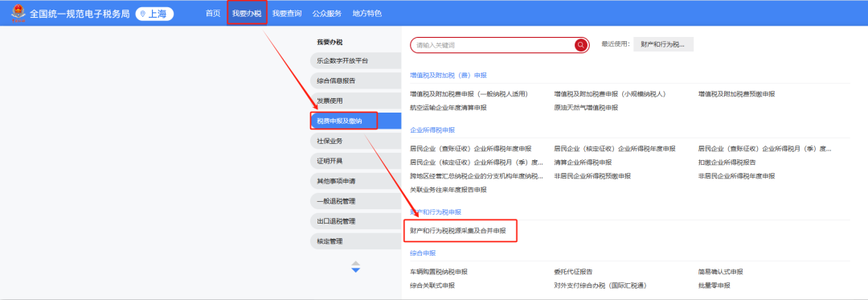Click the 全国统一规范电子税务局 title text
The height and width of the screenshot is (300, 868).
(x=80, y=14)
